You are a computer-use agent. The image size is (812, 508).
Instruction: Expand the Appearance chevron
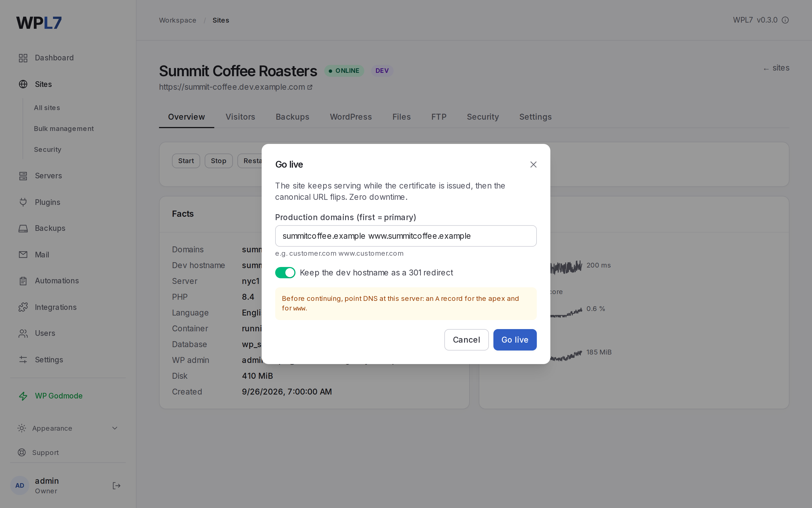tap(115, 428)
